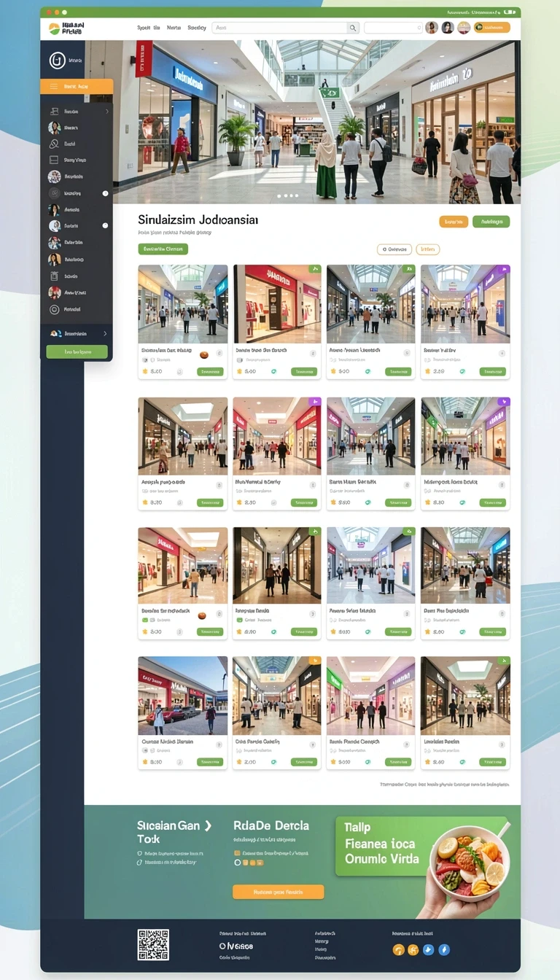Click the 'RdaDe Dercla' footer heading
The width and height of the screenshot is (560, 980).
coord(271,826)
